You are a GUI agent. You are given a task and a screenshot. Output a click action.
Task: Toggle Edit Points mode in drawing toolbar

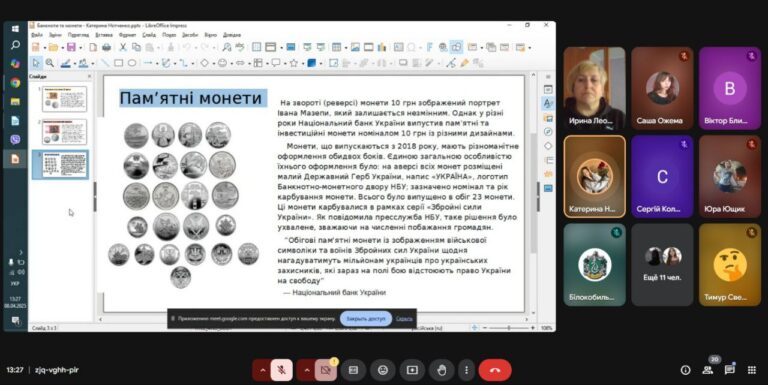[451, 63]
